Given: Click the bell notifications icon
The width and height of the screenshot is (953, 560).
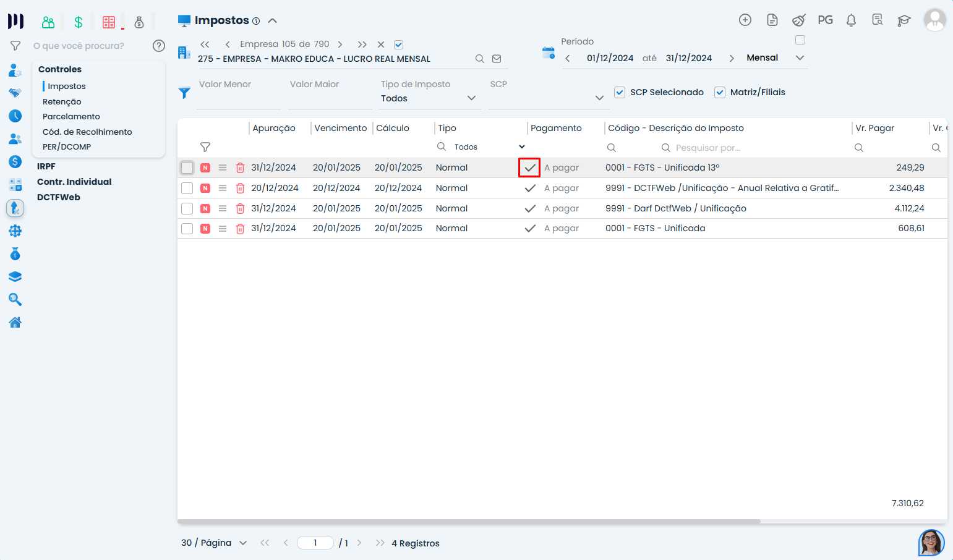Looking at the screenshot, I should point(851,20).
